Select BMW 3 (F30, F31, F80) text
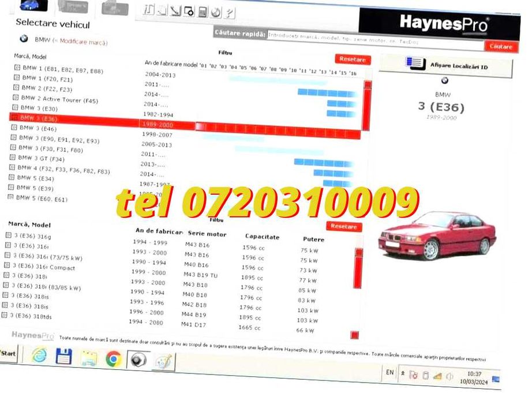This screenshot has height=404, width=532. tap(51, 149)
